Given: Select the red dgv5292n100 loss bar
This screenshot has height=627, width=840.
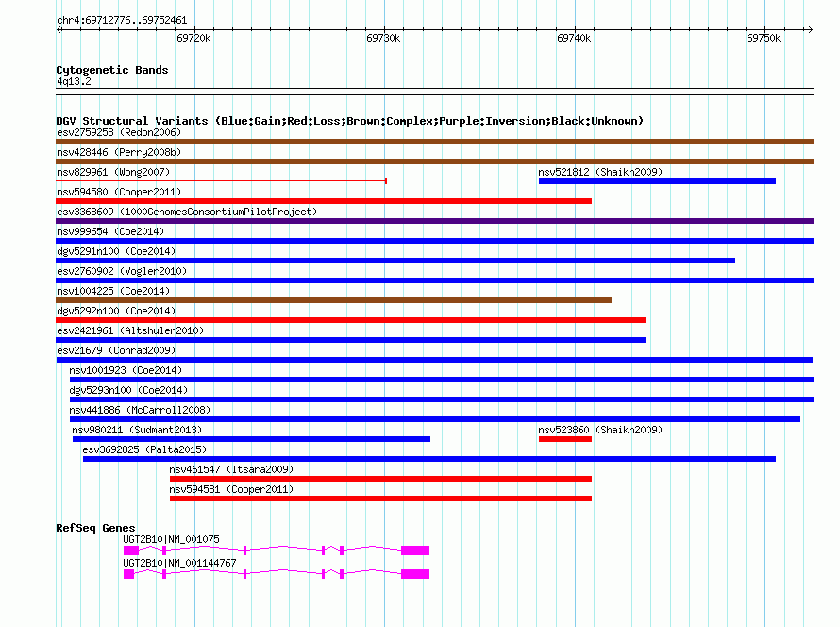Looking at the screenshot, I should [350, 320].
